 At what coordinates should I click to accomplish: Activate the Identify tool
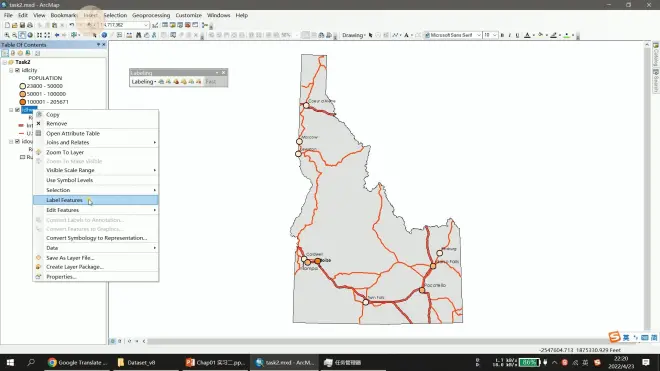(104, 35)
